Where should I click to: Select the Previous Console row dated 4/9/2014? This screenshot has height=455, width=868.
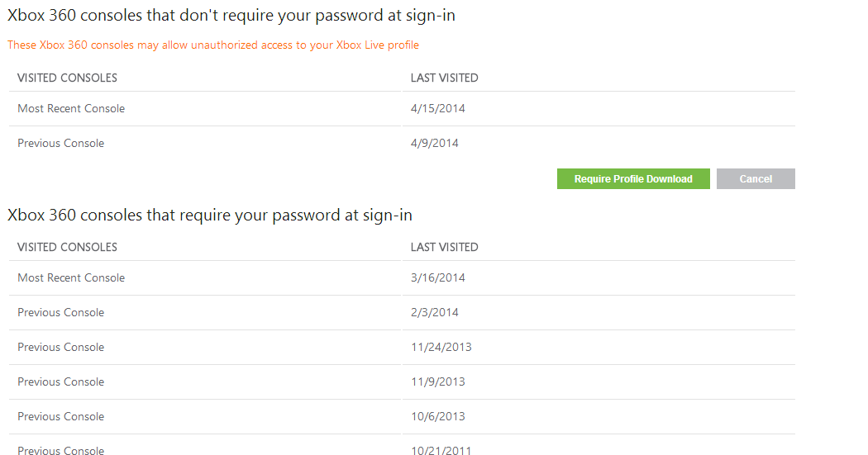61,144
